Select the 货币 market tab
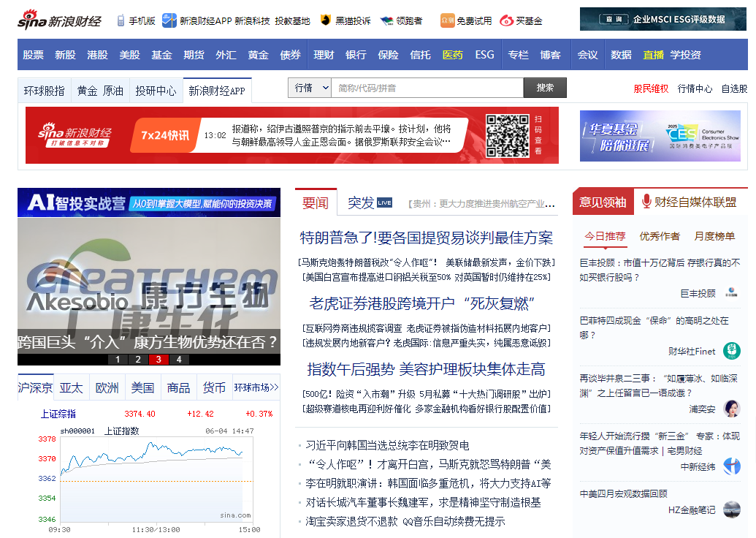Screen dimensions: 756x538 [x=214, y=387]
